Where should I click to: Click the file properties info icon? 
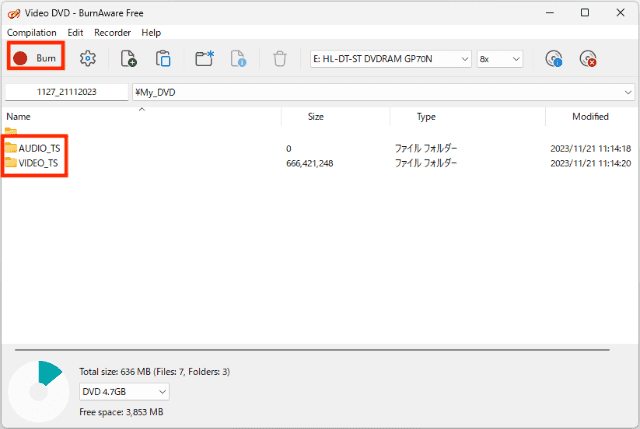click(x=238, y=59)
